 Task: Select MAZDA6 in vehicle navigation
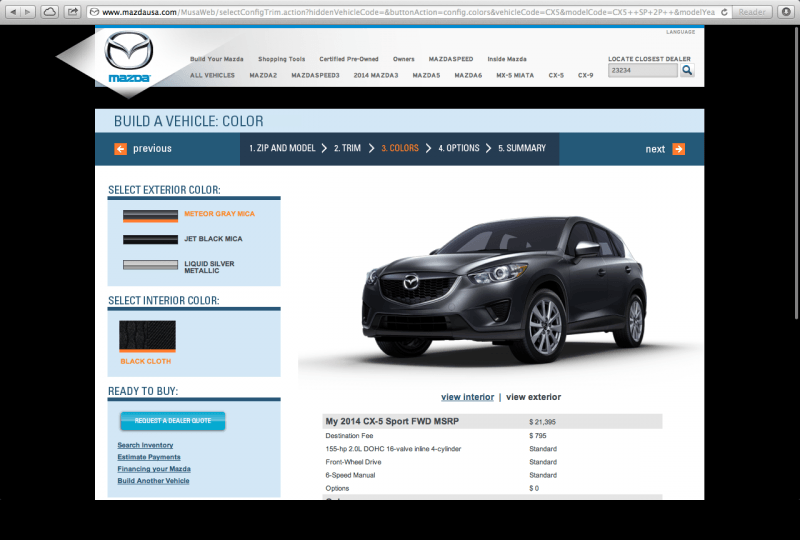[x=468, y=75]
